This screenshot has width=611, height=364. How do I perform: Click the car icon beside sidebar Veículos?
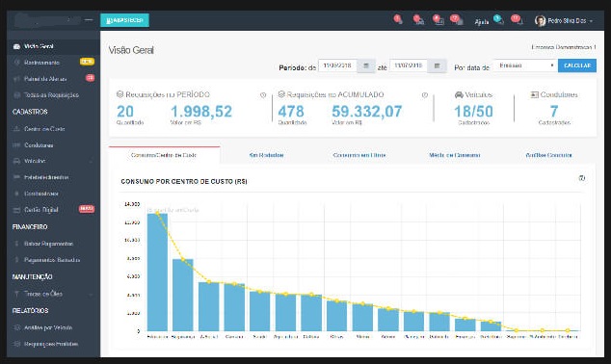pos(16,161)
